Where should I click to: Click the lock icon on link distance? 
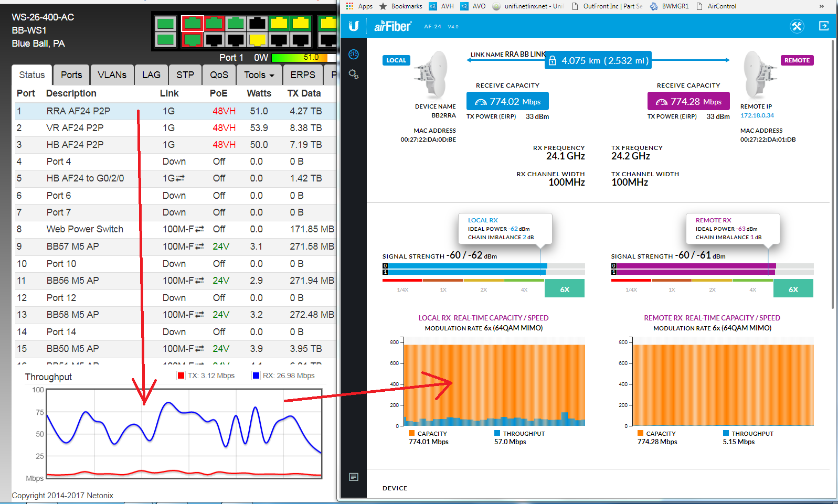pos(552,61)
